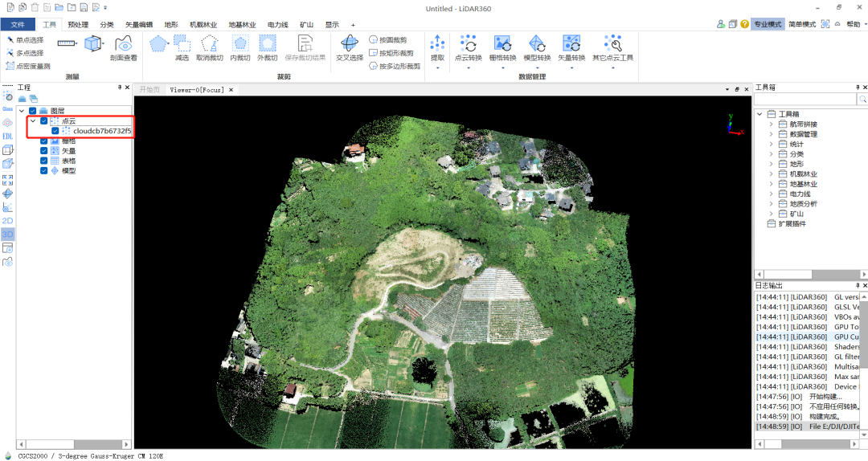Expand the 航带拼接 toolbox folder
Viewport: 868px width, 461px height.
pos(771,124)
